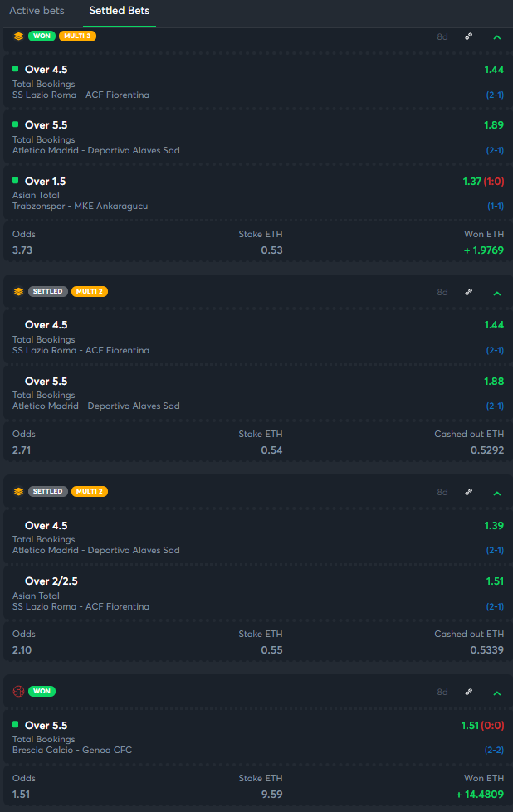513x812 pixels.
Task: Click the stacked icon on the 2.71 odds bet
Action: [x=18, y=292]
